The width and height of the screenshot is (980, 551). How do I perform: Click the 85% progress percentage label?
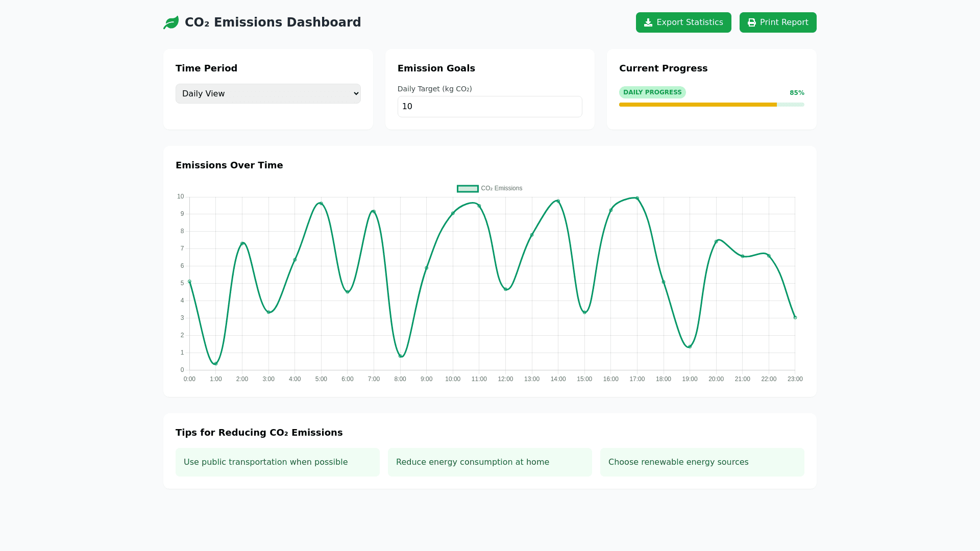point(796,93)
